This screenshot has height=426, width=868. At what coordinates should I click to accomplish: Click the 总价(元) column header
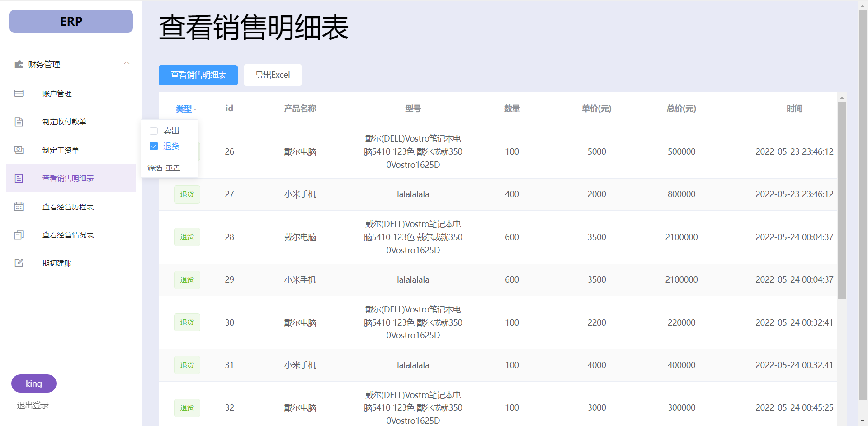point(682,109)
